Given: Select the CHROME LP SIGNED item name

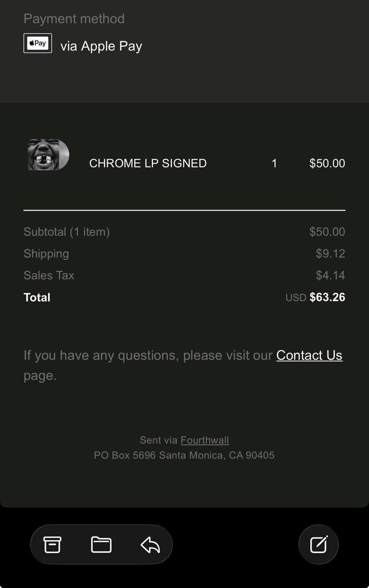Looking at the screenshot, I should coord(148,163).
